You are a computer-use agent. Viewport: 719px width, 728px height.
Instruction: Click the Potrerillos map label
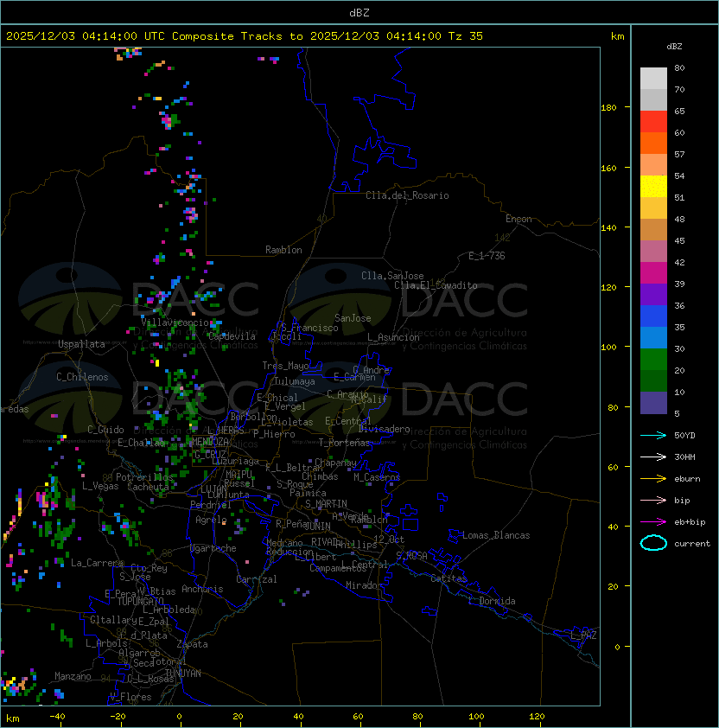(x=144, y=477)
